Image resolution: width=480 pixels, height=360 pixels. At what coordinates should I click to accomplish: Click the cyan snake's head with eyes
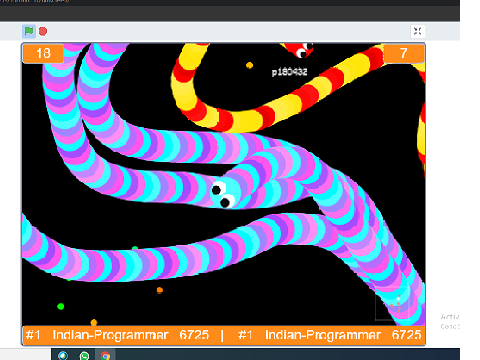[x=226, y=193]
